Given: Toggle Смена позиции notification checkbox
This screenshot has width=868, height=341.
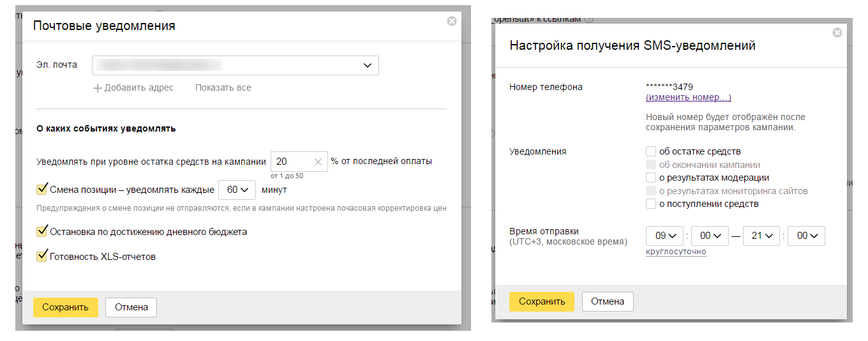Looking at the screenshot, I should pyautogui.click(x=43, y=189).
